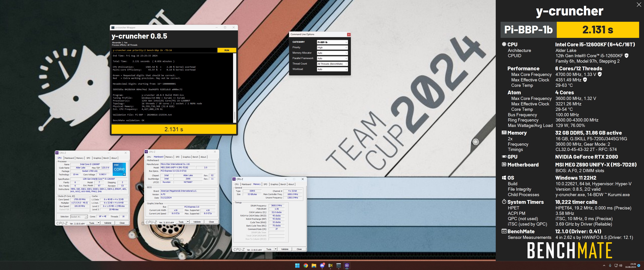
Task: Click Validate in the CPU-Z CPU-tab window
Action: pyautogui.click(x=108, y=223)
